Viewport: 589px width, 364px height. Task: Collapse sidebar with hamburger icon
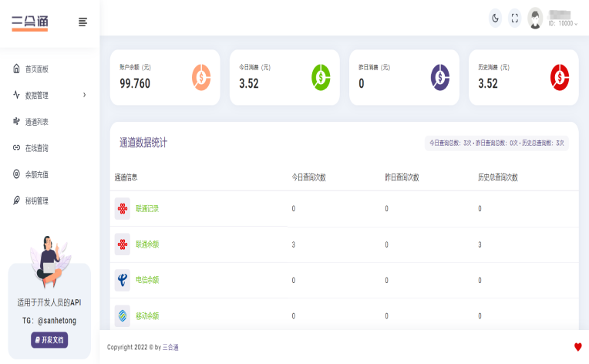pyautogui.click(x=82, y=22)
